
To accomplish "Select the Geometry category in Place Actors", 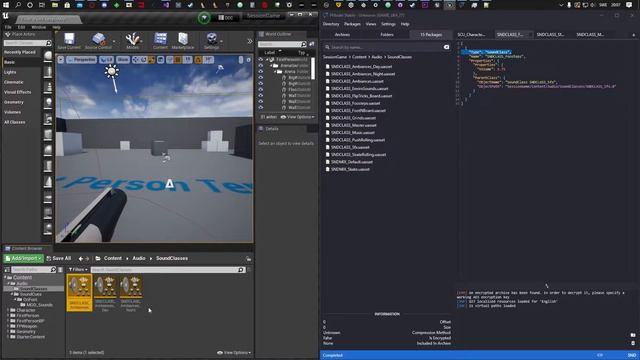I will pyautogui.click(x=14, y=102).
